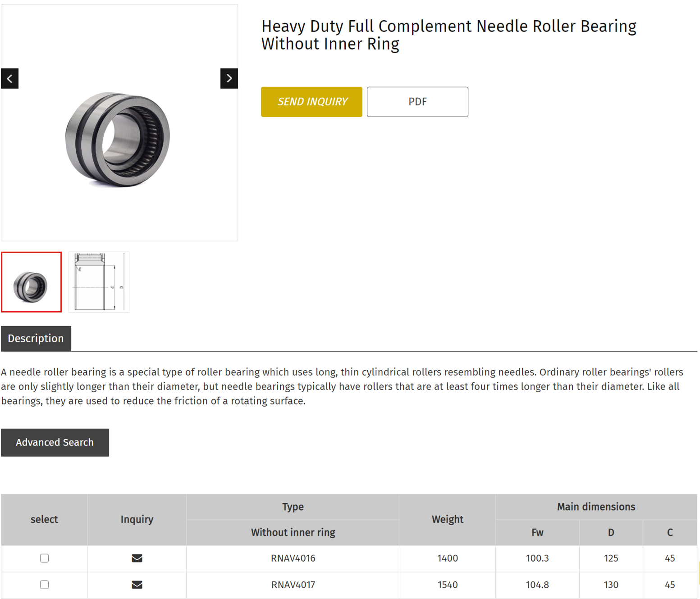Viewport: 700px width, 599px height.
Task: Click the RNAV4017 type cell
Action: click(293, 585)
